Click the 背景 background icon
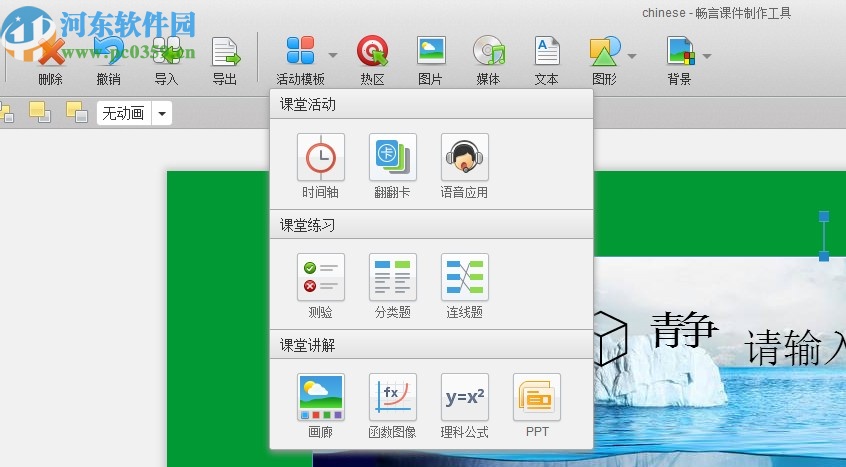The width and height of the screenshot is (846, 467). click(680, 51)
